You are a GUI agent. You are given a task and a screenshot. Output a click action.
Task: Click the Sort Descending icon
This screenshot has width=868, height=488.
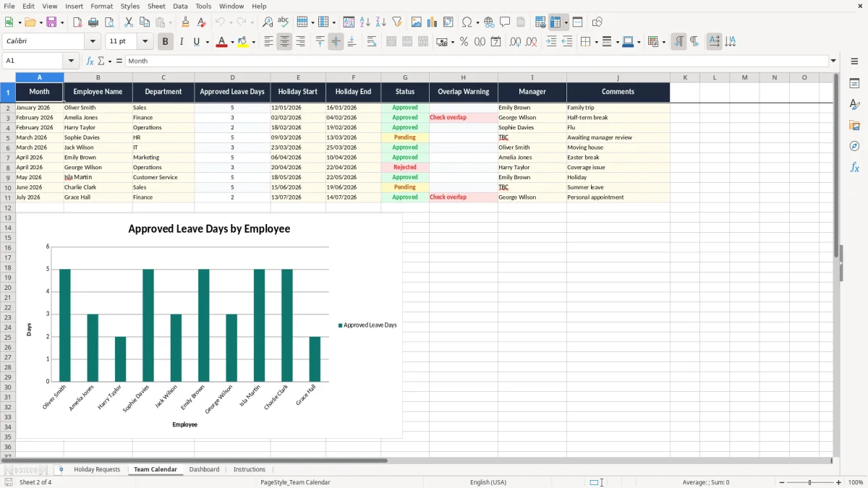point(381,22)
